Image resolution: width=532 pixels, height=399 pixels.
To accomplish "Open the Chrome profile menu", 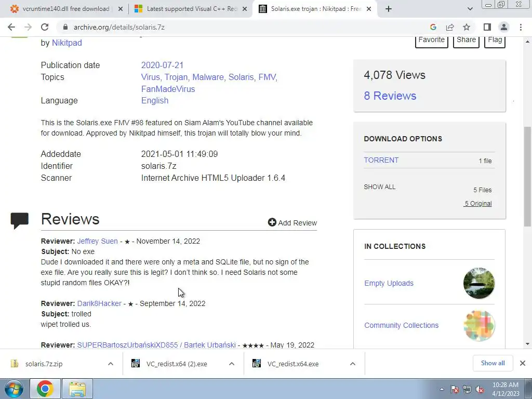I will pos(504,27).
